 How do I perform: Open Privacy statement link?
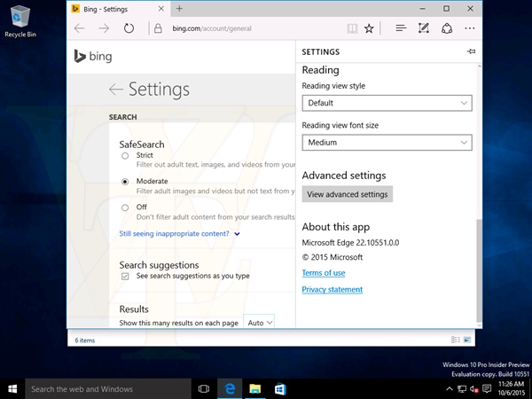point(332,290)
